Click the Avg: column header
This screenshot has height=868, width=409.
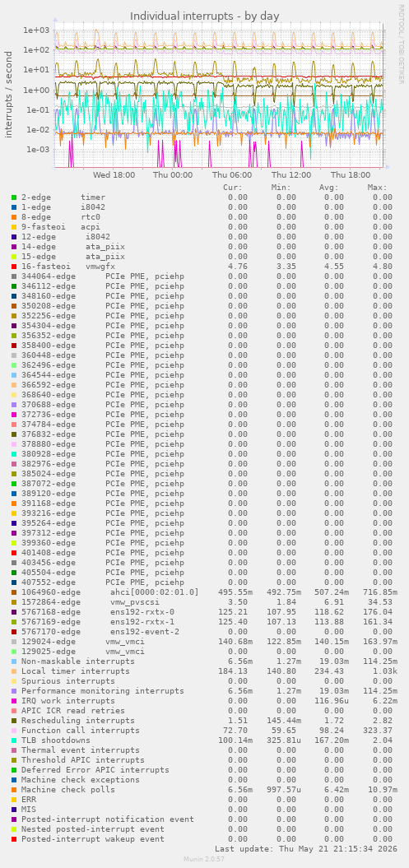pyautogui.click(x=328, y=187)
